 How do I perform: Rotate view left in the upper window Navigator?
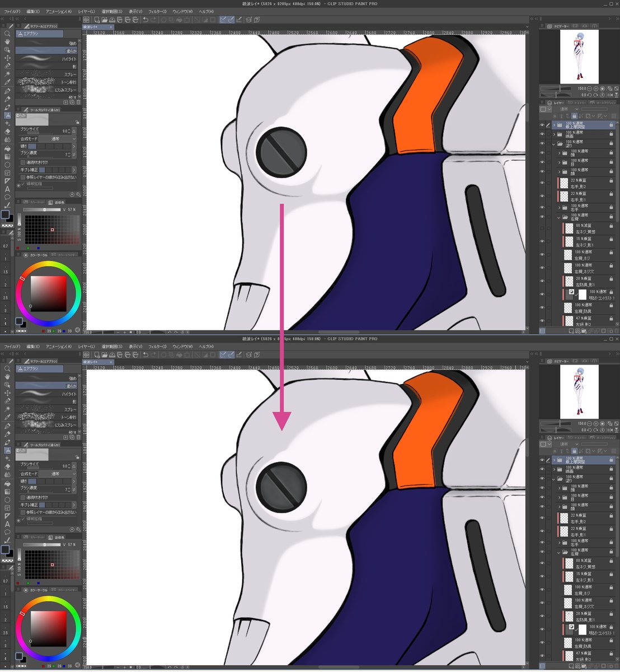[x=590, y=95]
